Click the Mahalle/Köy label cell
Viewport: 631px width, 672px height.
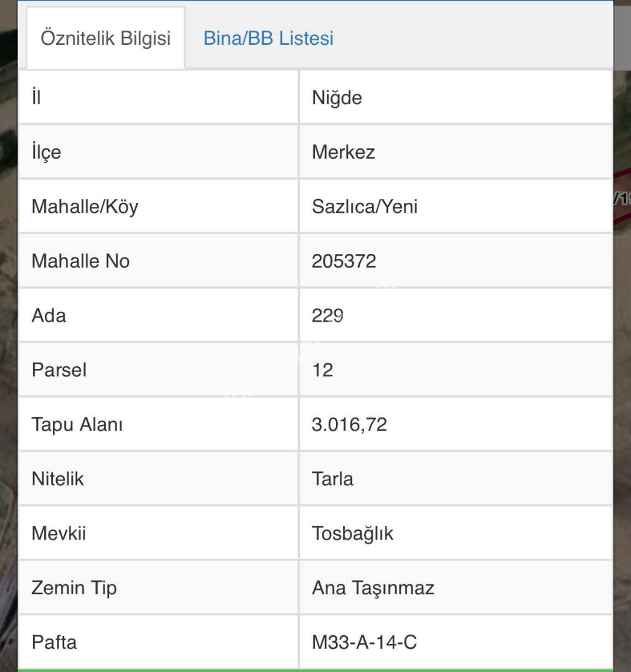(x=85, y=207)
